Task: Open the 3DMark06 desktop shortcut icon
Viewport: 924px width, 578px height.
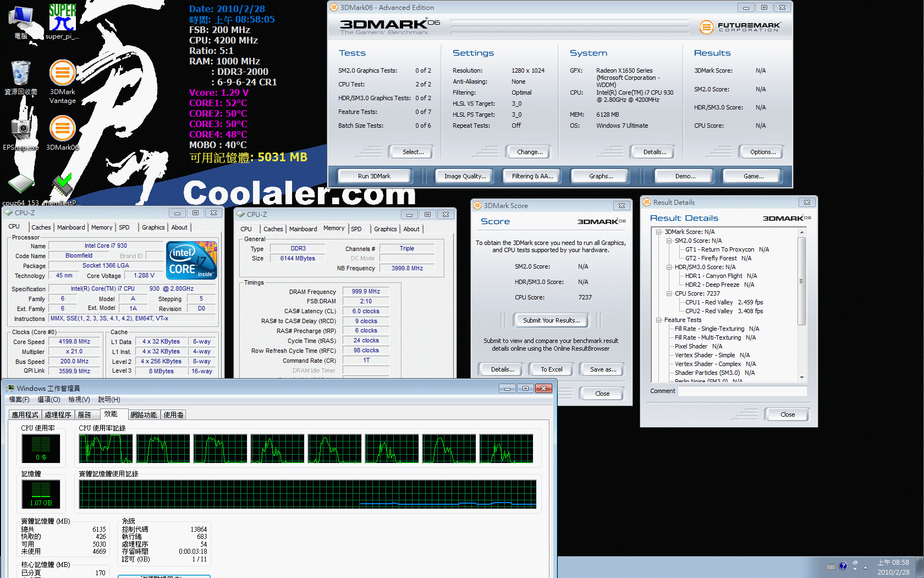Action: pyautogui.click(x=62, y=133)
